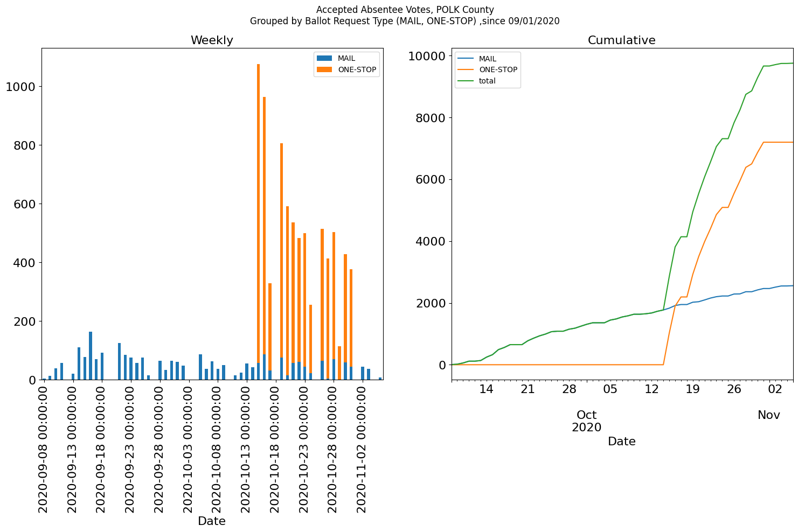798x532 pixels.
Task: Click the '2020-09-23 00:00:00' date tick label
Action: tap(131, 450)
